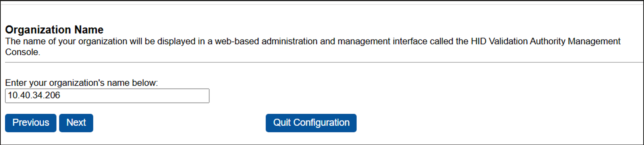Screen dimensions: 644x145
Task: Click the word "Organization" in the heading
Action: (x=38, y=30)
